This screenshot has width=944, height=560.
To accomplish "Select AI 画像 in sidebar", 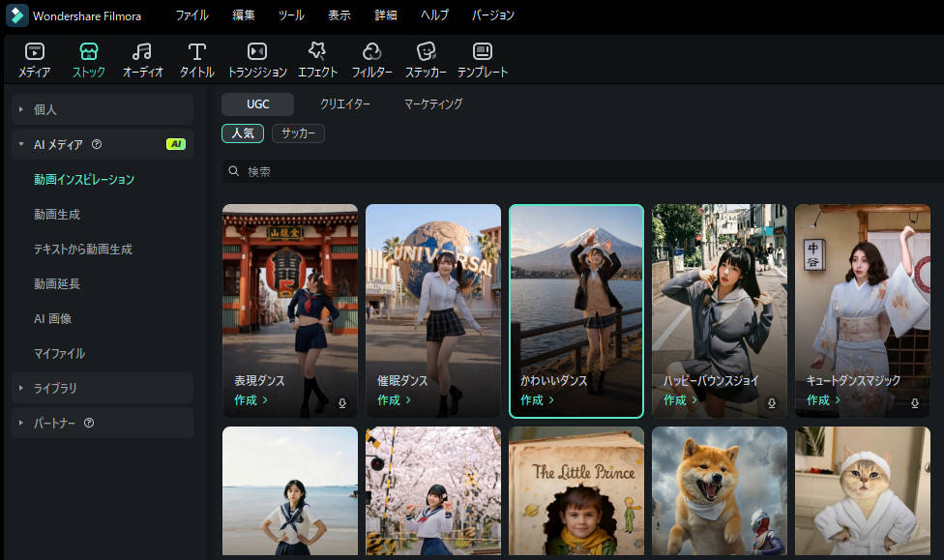I will (52, 318).
